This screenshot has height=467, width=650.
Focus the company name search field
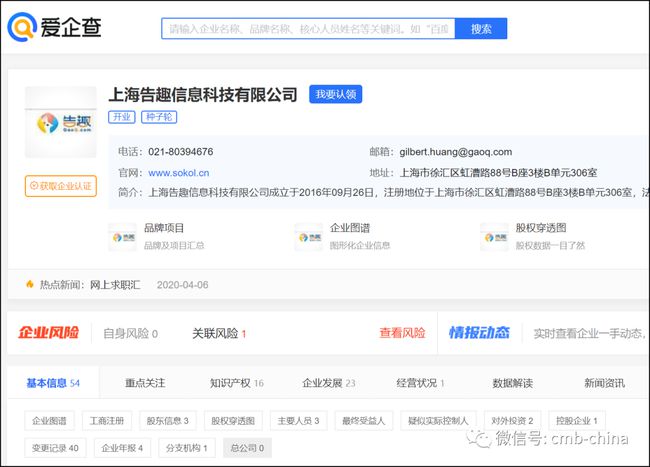[x=308, y=29]
